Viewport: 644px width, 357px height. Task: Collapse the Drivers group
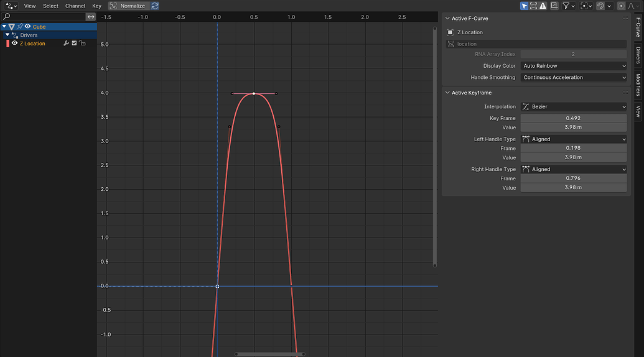tap(7, 35)
